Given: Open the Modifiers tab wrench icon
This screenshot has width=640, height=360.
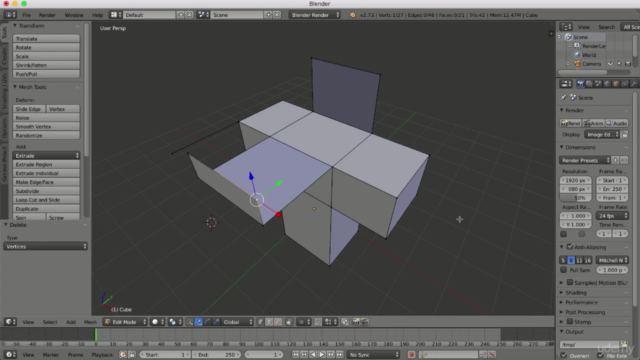Looking at the screenshot, I should (634, 84).
